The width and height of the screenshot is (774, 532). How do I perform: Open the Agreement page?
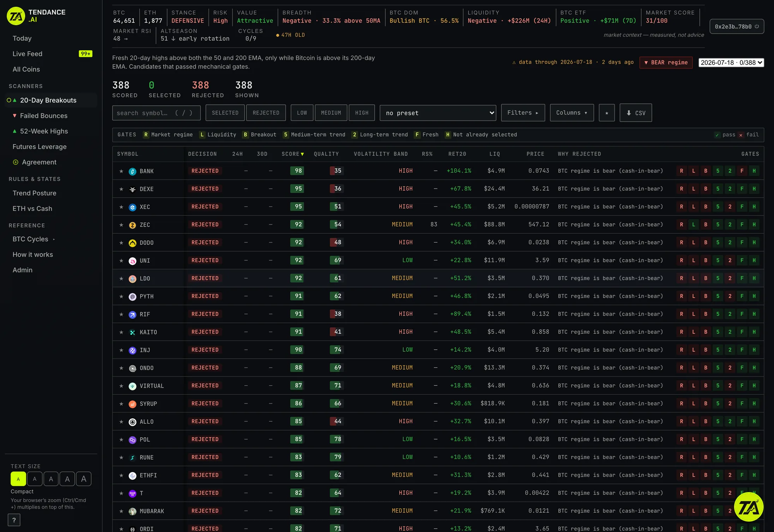[x=39, y=162]
